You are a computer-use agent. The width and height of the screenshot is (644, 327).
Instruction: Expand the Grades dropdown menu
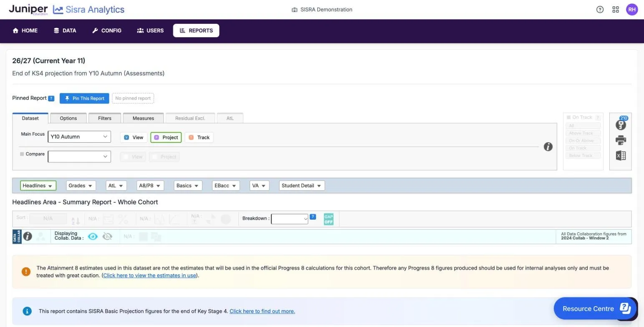(x=81, y=186)
